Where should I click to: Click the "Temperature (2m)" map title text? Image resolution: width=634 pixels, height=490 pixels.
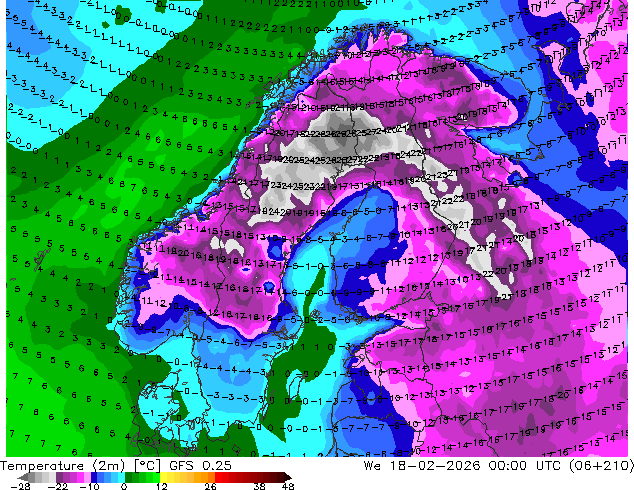pyautogui.click(x=64, y=466)
